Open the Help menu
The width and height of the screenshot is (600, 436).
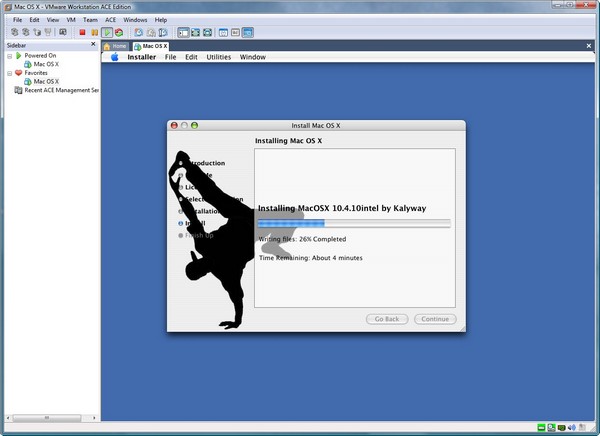[x=161, y=20]
